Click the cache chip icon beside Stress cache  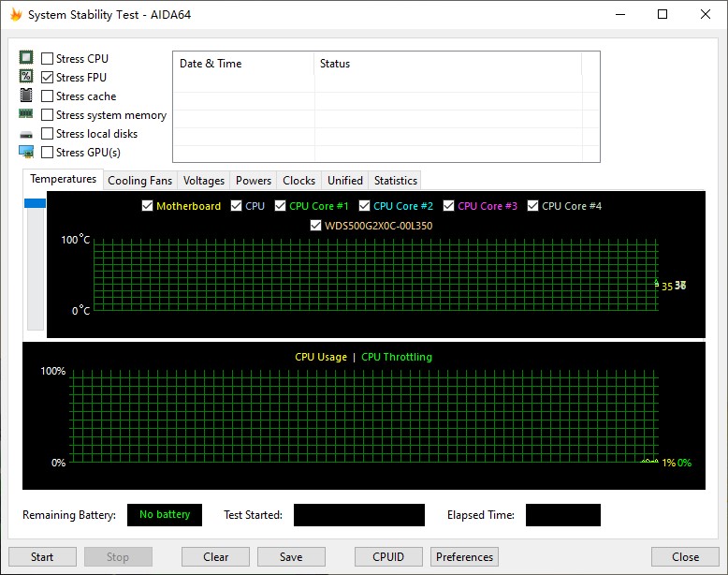[x=26, y=96]
